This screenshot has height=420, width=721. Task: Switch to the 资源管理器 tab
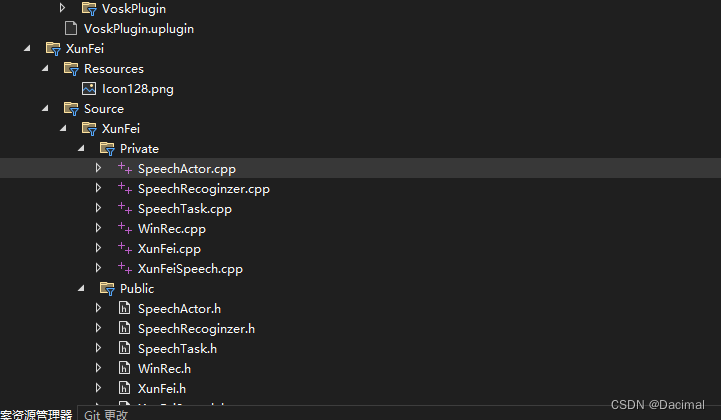coord(36,414)
